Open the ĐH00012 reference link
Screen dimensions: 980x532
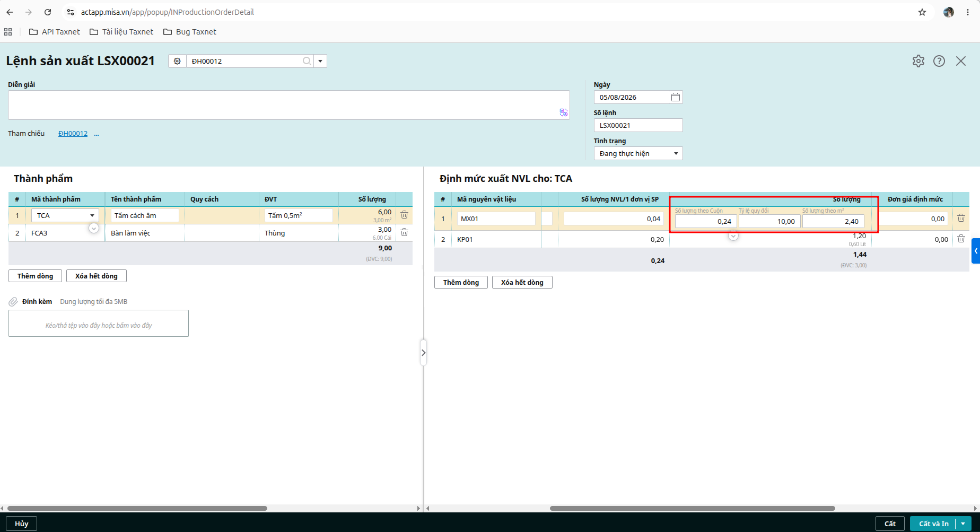pos(73,134)
